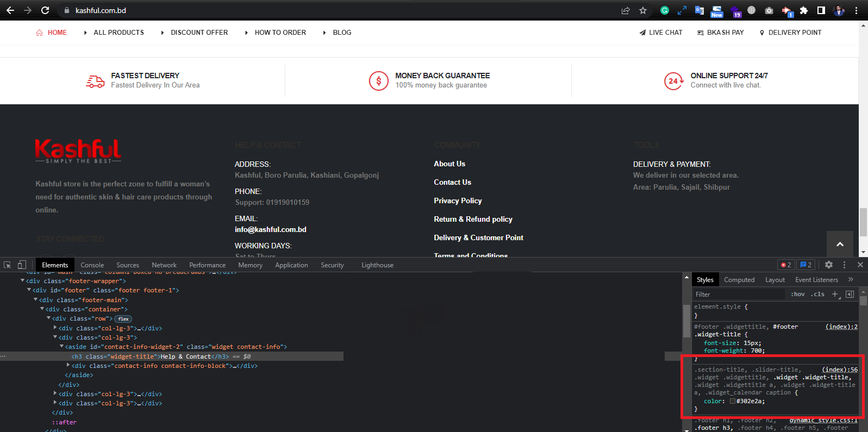Click the HOME navigation link
The width and height of the screenshot is (868, 432).
pos(52,33)
